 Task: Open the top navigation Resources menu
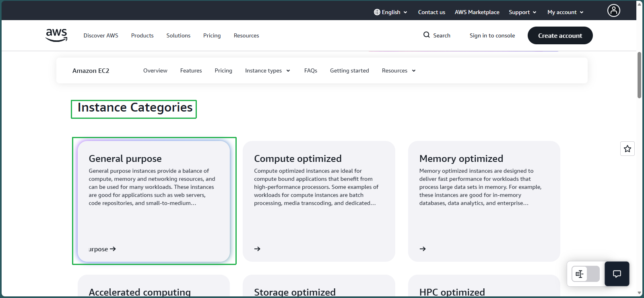pos(246,35)
